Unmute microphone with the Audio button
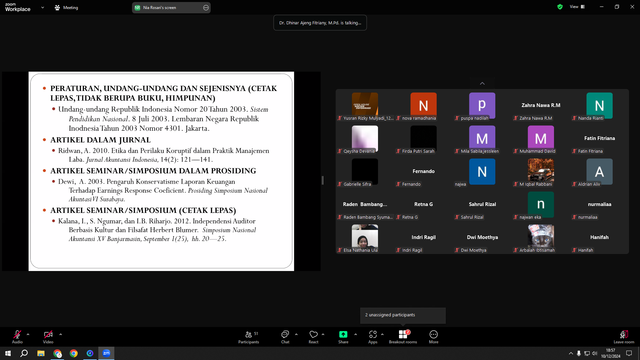 (x=17, y=337)
